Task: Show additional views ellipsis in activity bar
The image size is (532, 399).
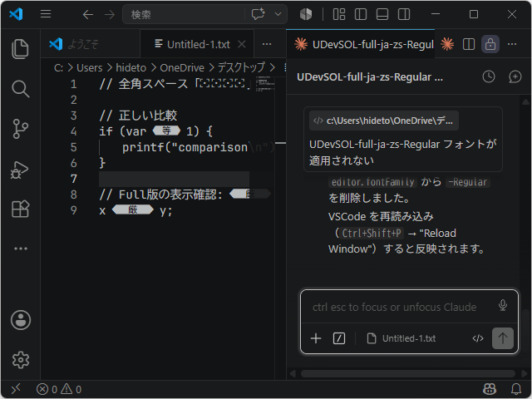Action: point(21,249)
